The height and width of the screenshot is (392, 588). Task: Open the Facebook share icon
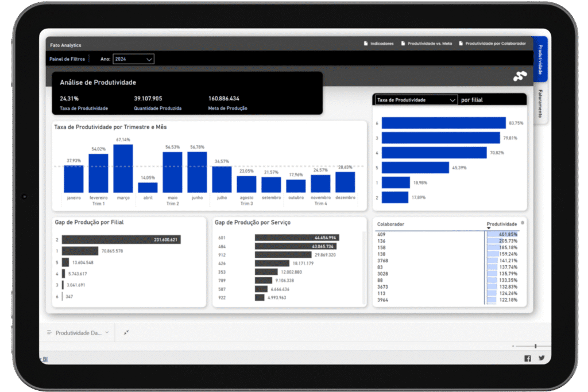pos(527,358)
